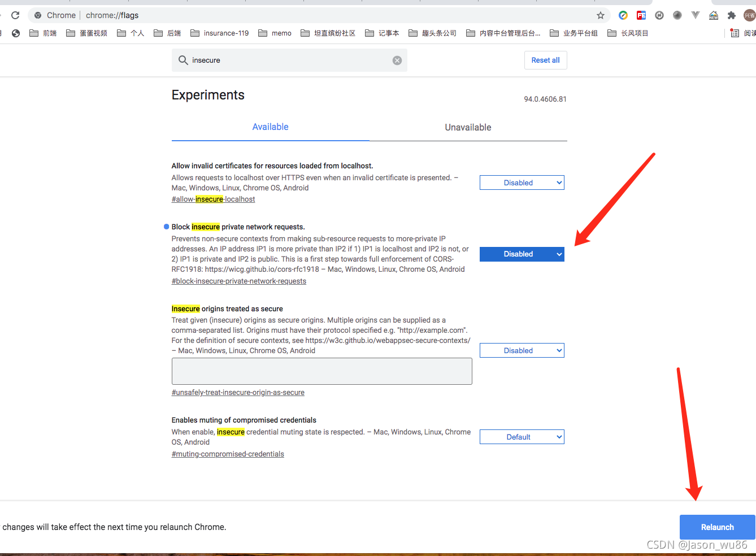Open the Block insecure private network requests dropdown
756x556 pixels.
pyautogui.click(x=521, y=254)
